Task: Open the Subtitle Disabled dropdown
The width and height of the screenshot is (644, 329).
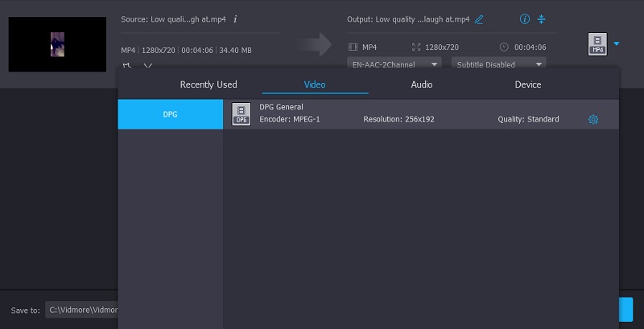Action: (x=498, y=64)
